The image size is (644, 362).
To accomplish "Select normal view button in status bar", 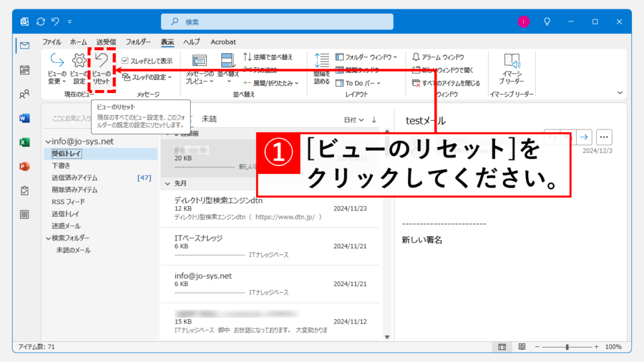I will tap(502, 347).
